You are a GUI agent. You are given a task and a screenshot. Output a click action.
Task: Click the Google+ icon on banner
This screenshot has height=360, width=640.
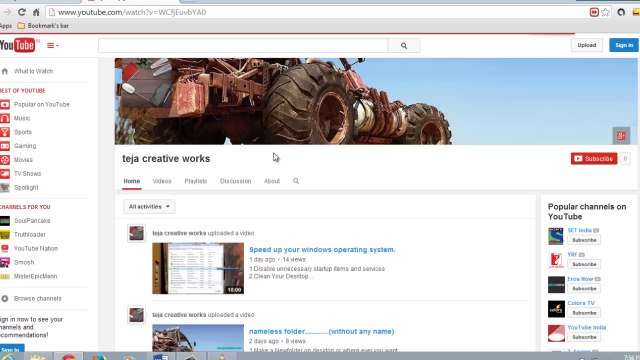(621, 136)
